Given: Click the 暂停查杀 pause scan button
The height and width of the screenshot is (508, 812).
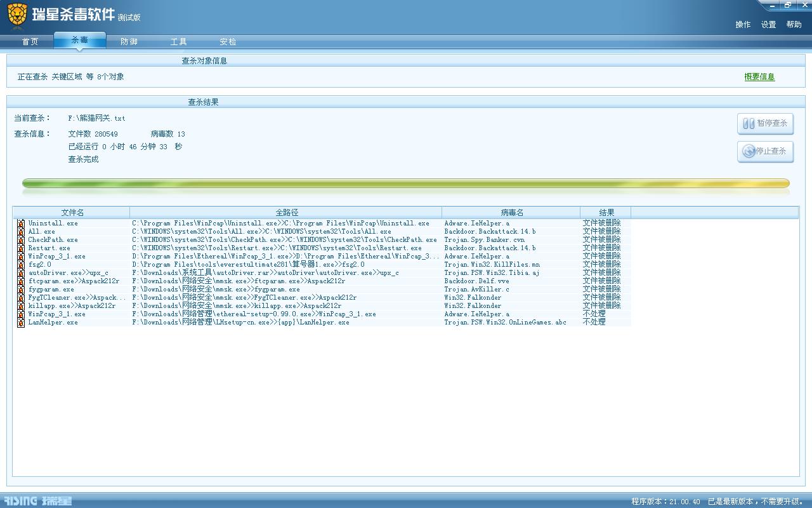Looking at the screenshot, I should 765,124.
